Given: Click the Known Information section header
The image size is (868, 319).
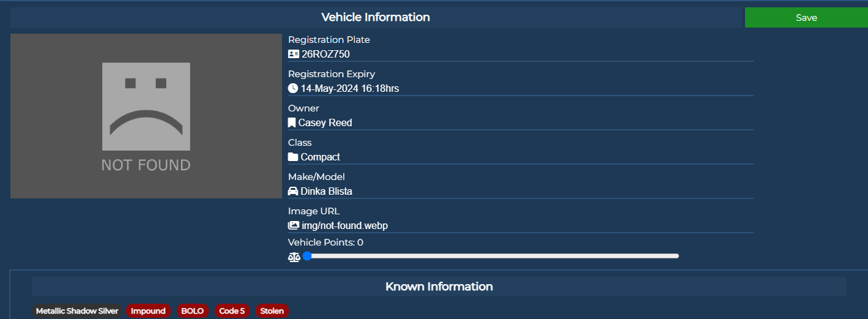Looking at the screenshot, I should (439, 287).
